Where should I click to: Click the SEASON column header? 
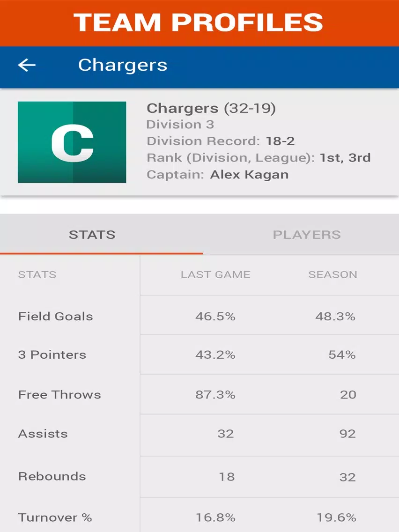coord(332,275)
